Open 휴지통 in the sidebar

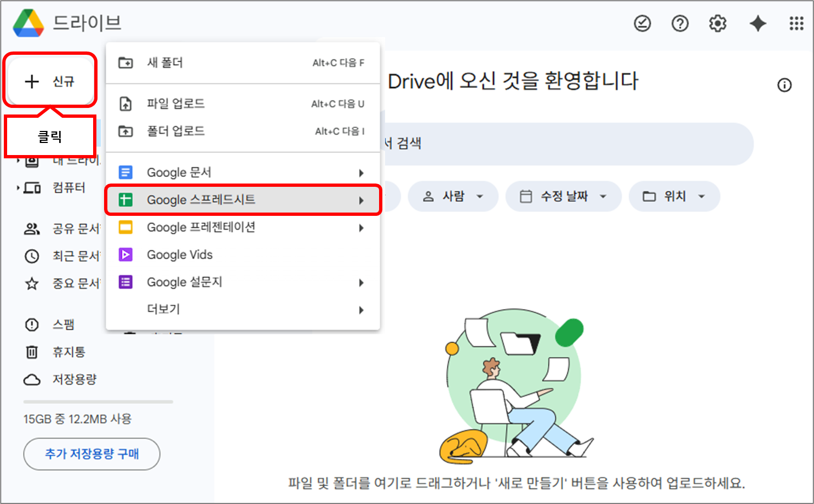[x=68, y=352]
